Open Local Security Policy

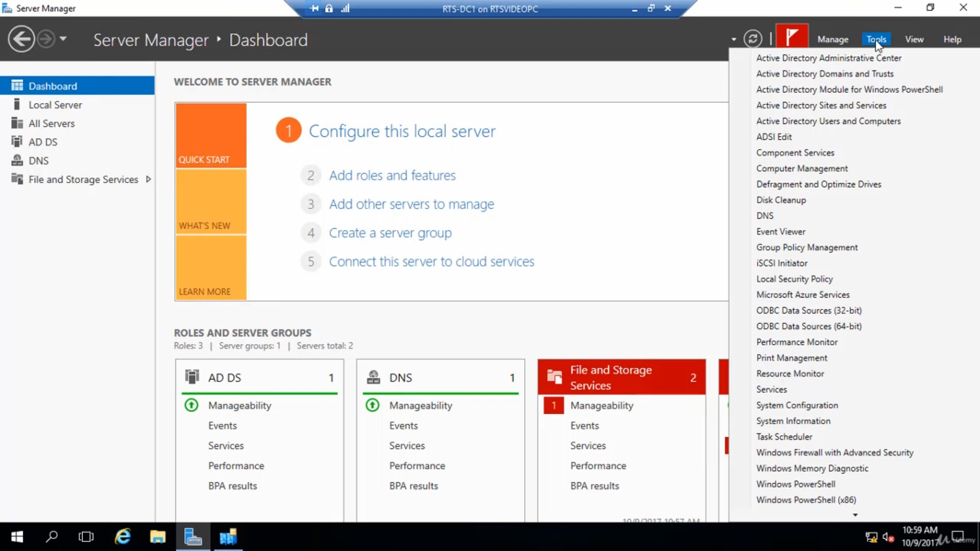coord(794,279)
